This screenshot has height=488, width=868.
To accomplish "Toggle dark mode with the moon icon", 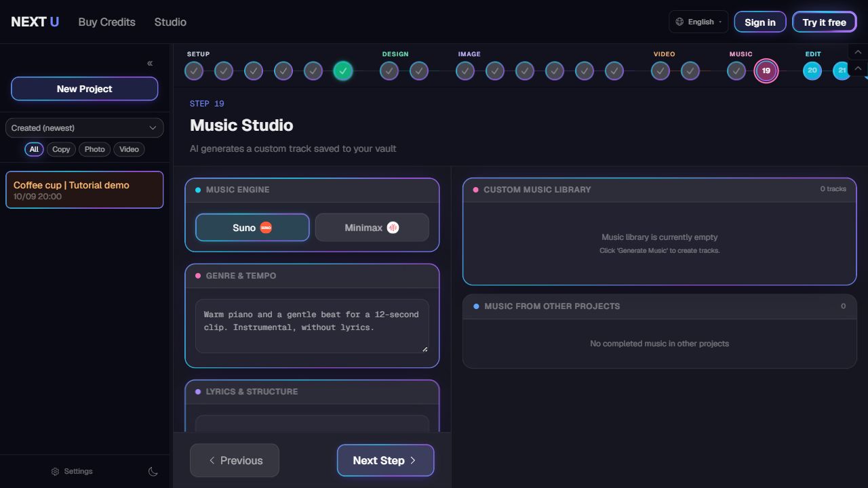I will pos(153,472).
